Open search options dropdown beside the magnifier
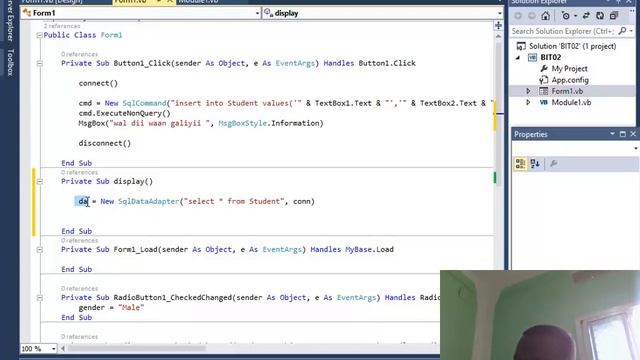640x360 pixels. 631,31
